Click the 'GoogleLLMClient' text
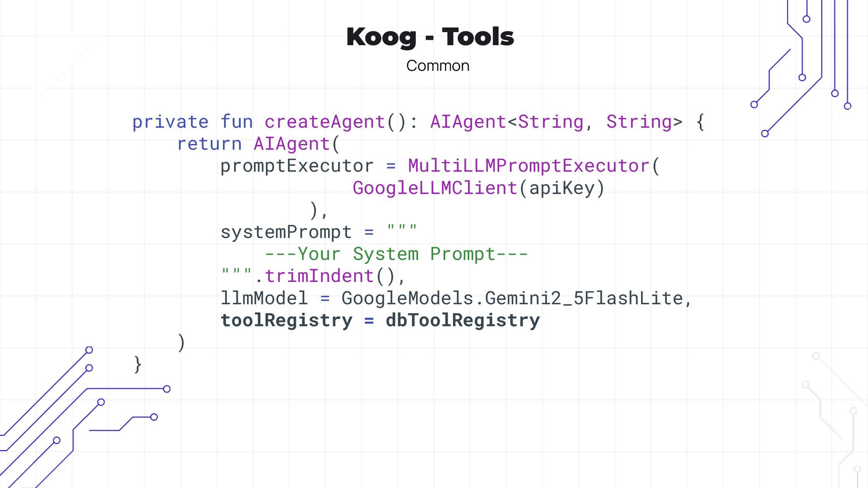868x488 pixels. tap(434, 188)
